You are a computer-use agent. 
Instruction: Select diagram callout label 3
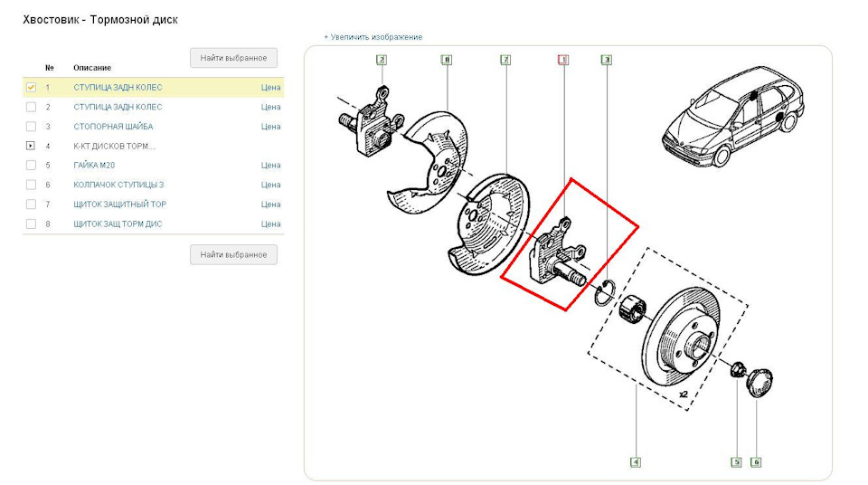607,60
